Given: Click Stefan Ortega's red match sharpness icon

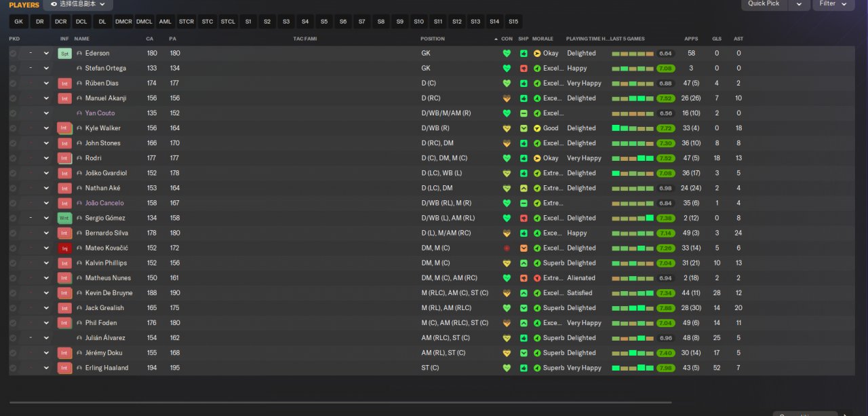Looking at the screenshot, I should [524, 68].
